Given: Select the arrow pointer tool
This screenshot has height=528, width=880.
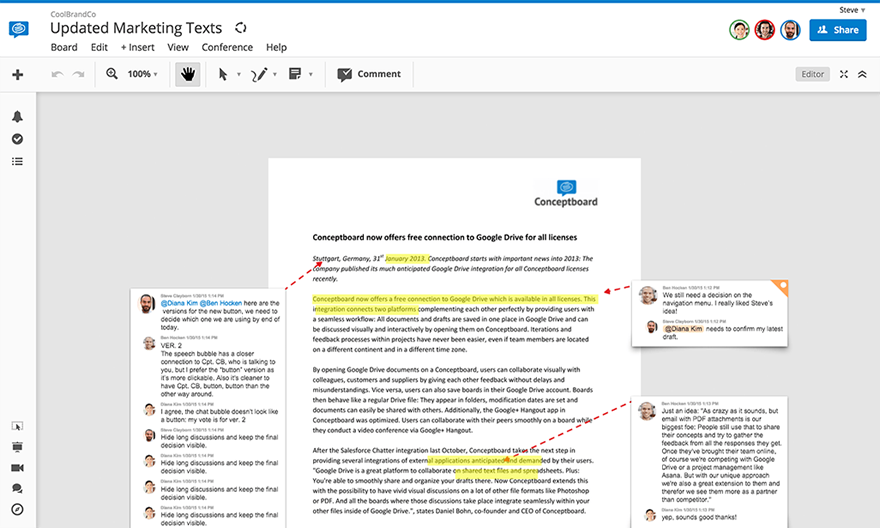Looking at the screenshot, I should tap(223, 74).
